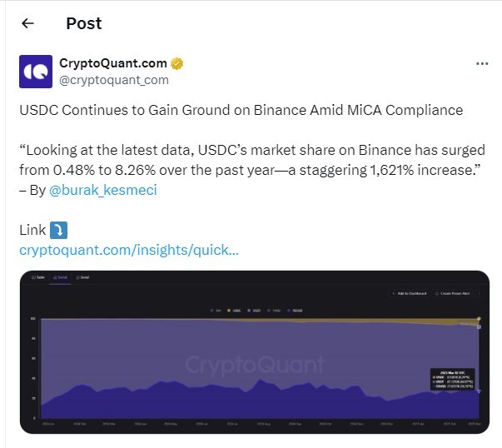Click the USDC diamond data marker
502x448 pixels.
point(479,319)
